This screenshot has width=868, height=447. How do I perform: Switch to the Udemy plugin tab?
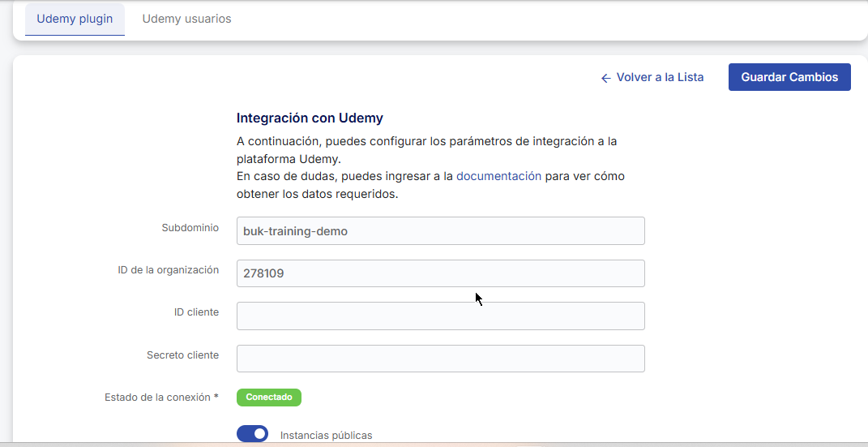75,19
